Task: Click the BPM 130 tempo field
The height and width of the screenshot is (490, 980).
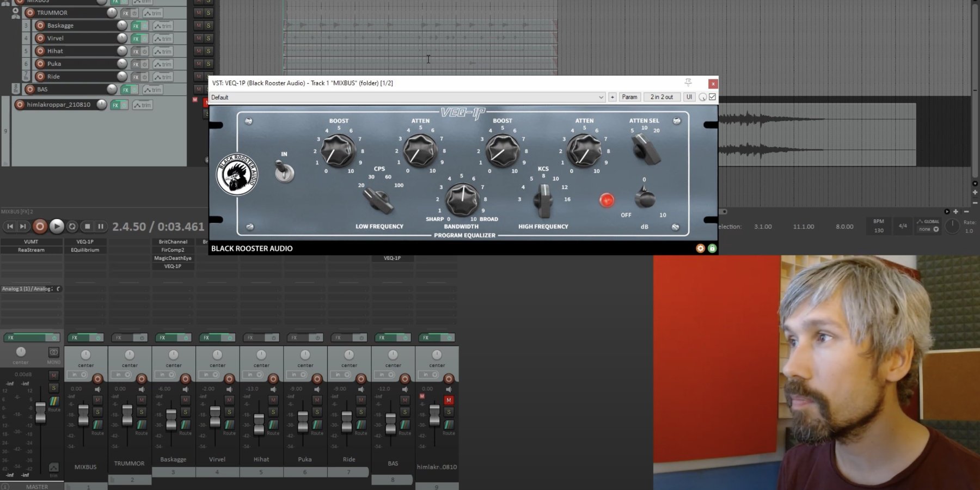Action: coord(879,226)
